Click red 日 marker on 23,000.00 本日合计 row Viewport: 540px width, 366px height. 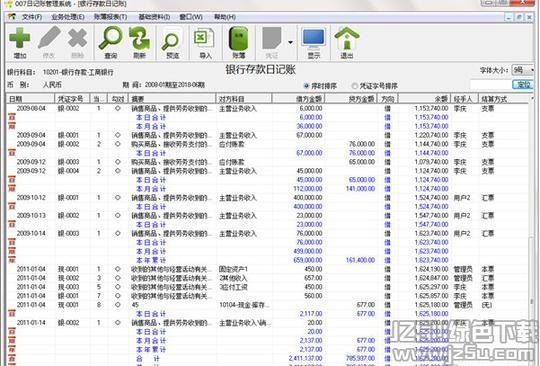(12, 224)
